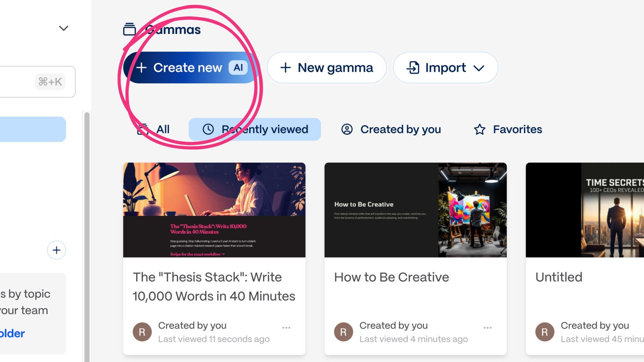Click the R avatar on Untitled card
This screenshot has width=644, height=362.
[x=544, y=332]
